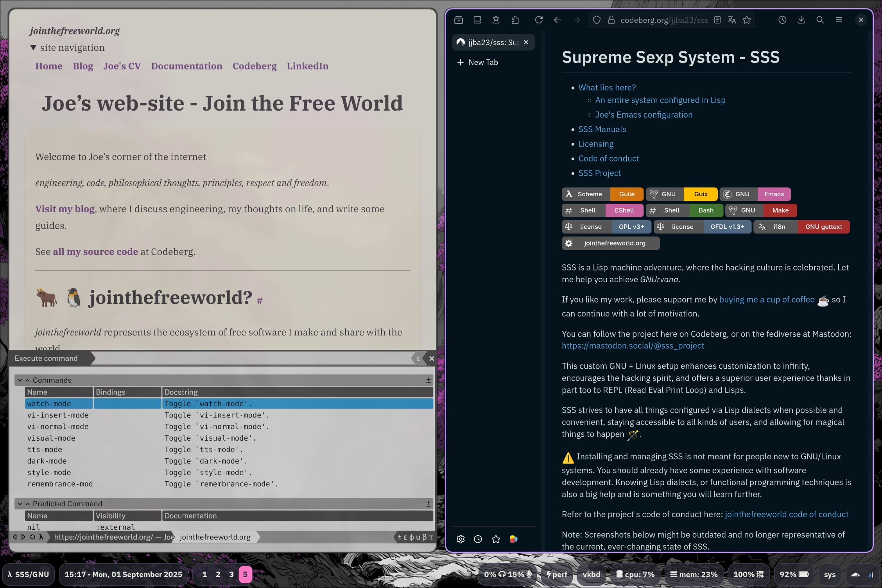882x588 pixels.
Task: Select the watch-mode command row
Action: point(229,403)
